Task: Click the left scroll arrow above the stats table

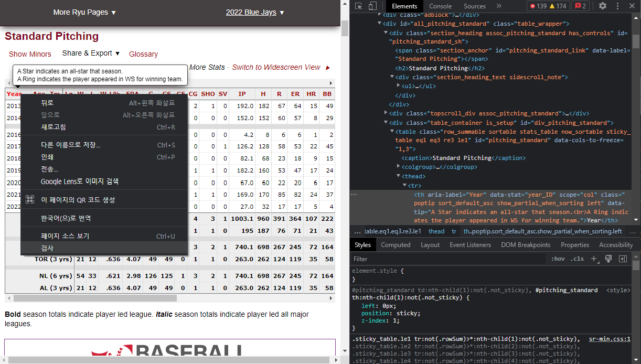Action: [x=8, y=83]
